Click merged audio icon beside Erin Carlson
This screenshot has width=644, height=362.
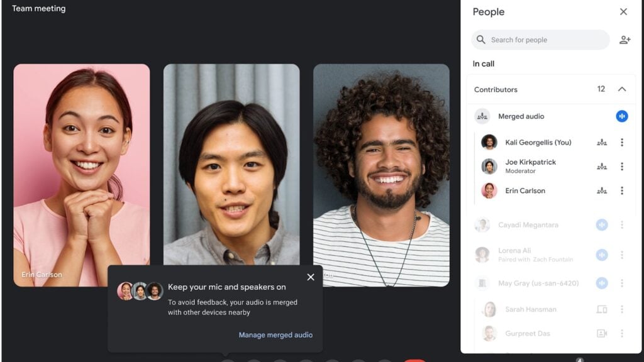[602, 190]
